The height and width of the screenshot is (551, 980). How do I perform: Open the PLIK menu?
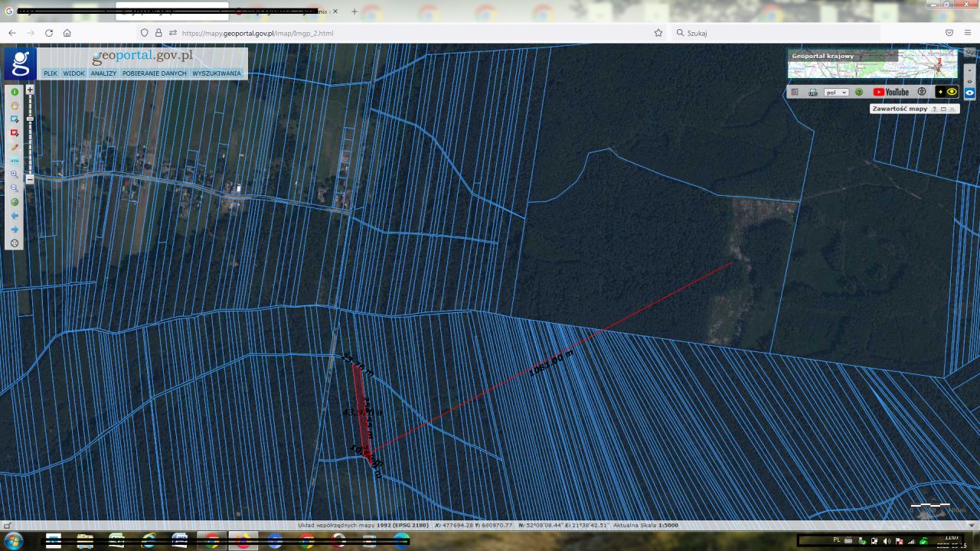[51, 73]
